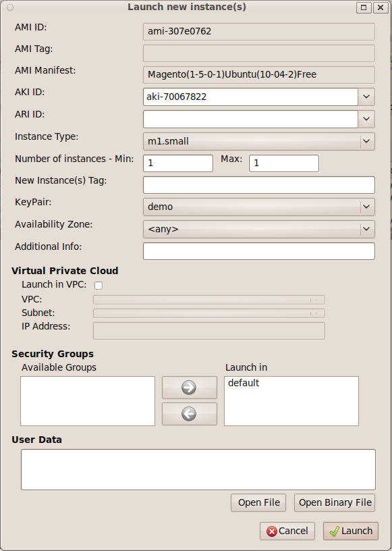This screenshot has width=392, height=551.
Task: Click the Cancel button
Action: tap(287, 531)
